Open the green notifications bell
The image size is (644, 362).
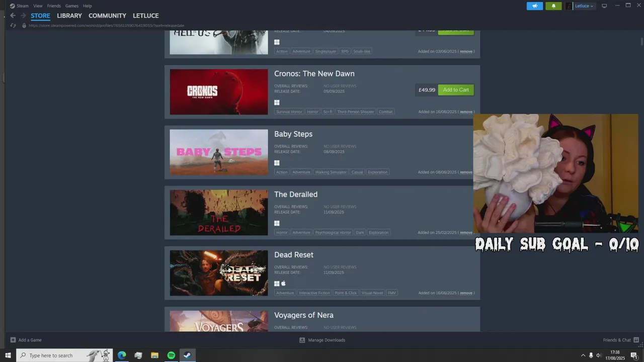(553, 6)
